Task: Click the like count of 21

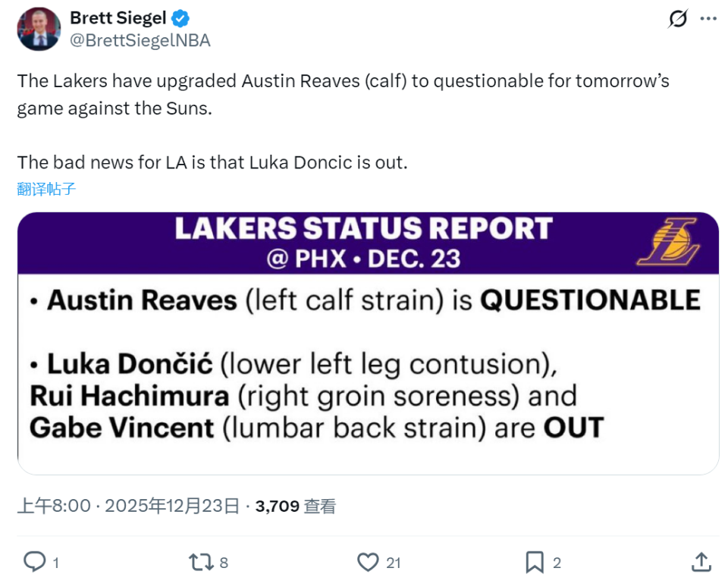Action: pos(393,563)
